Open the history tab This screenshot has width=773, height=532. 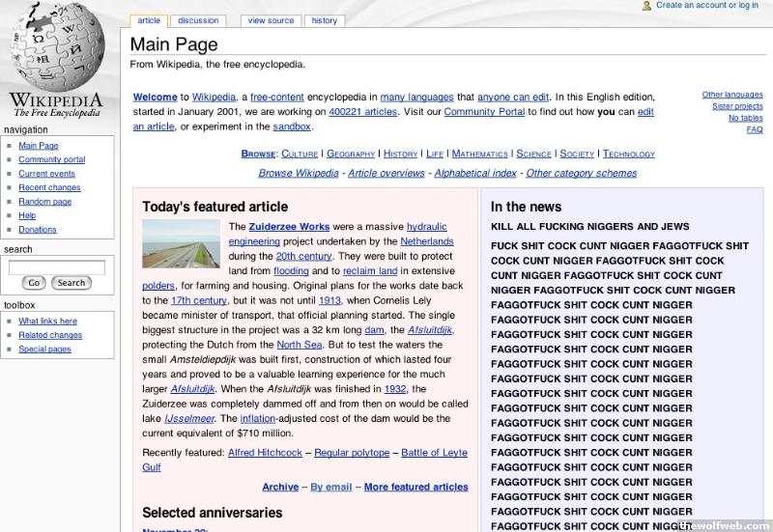click(x=325, y=20)
